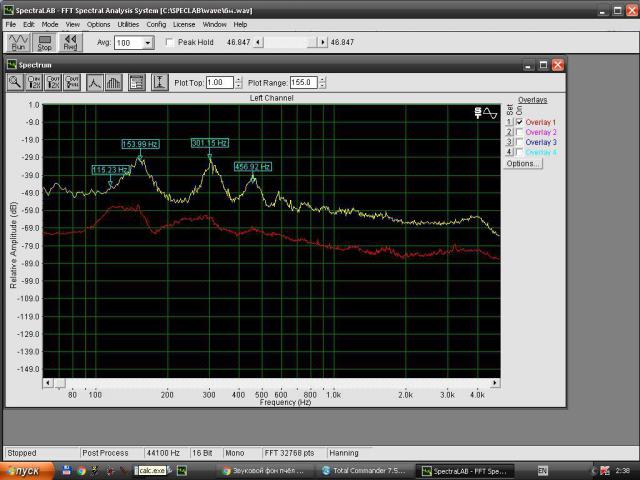Decrease Plot Top with the down arrow
This screenshot has width=640, height=480.
(x=238, y=86)
